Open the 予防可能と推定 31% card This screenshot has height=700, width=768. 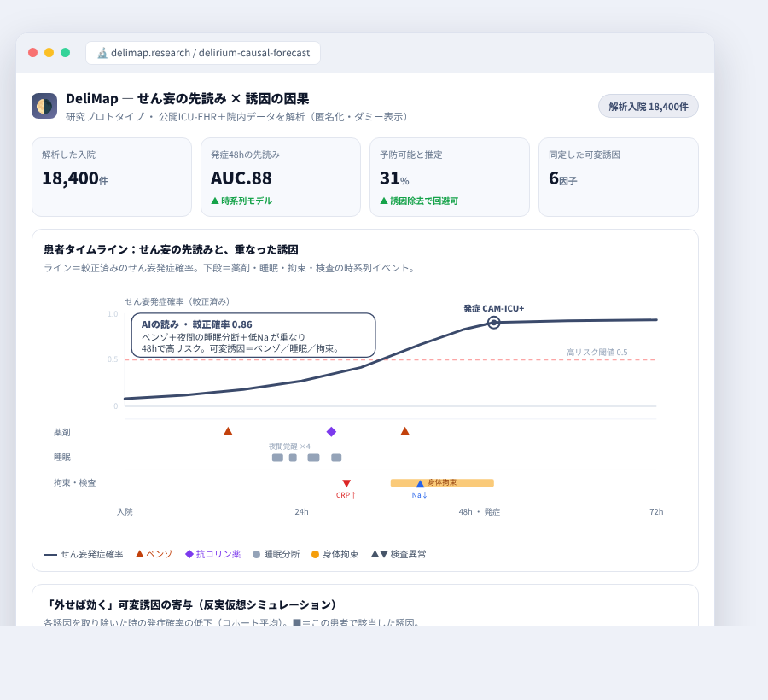(x=450, y=177)
